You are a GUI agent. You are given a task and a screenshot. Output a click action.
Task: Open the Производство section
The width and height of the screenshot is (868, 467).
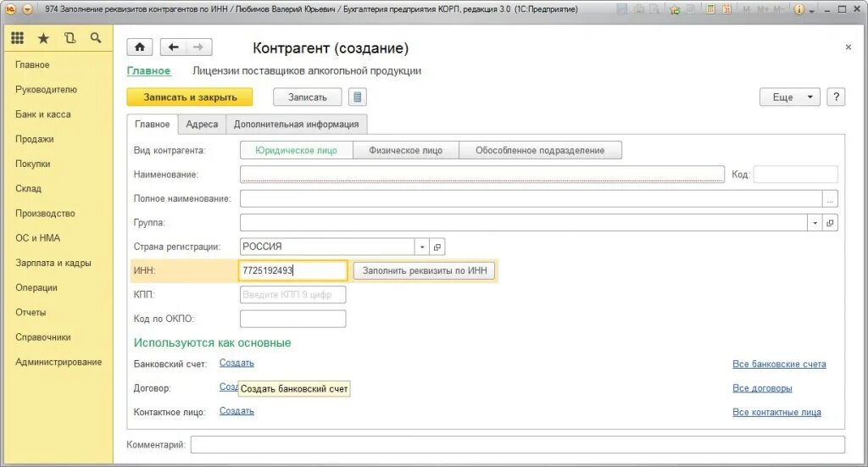(x=45, y=214)
